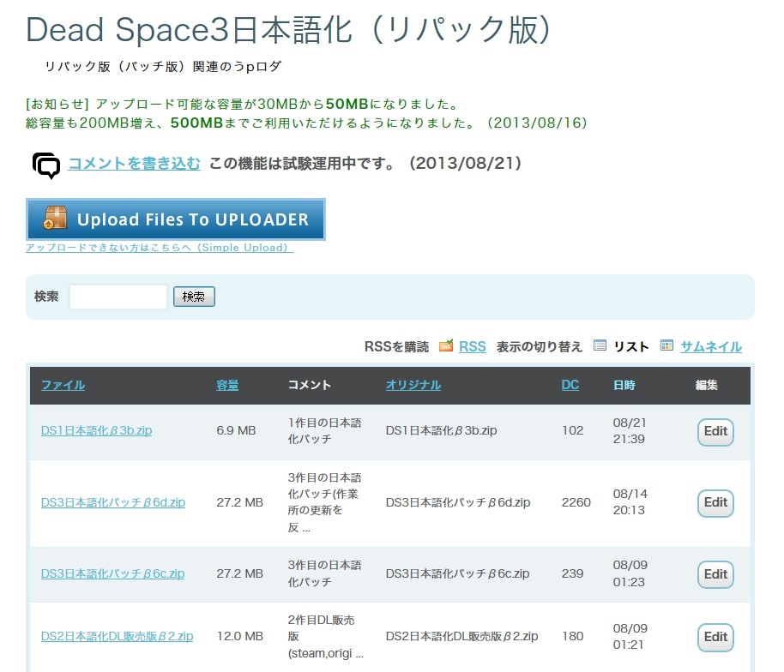Download DS3日本語化パッチβ6c.zip file link

(x=112, y=573)
